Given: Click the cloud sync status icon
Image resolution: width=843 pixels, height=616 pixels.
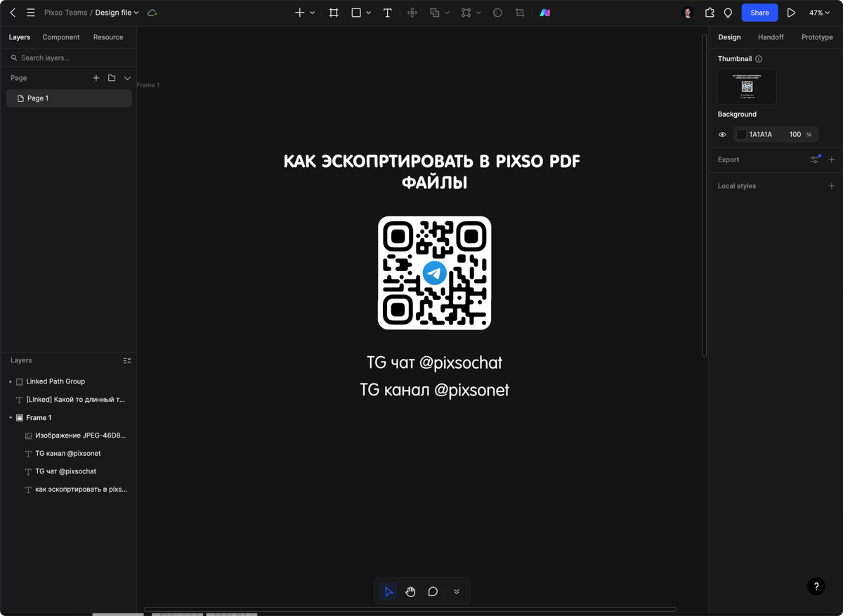Looking at the screenshot, I should coord(152,13).
